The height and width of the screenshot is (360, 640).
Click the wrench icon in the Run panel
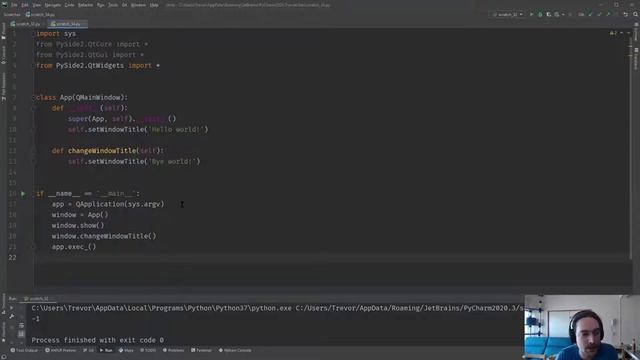[12, 316]
